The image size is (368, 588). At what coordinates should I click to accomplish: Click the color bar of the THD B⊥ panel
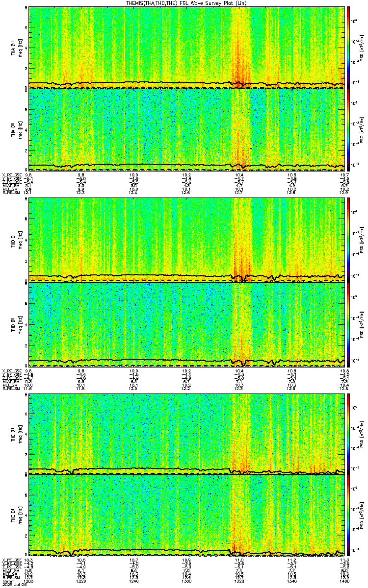[x=349, y=240]
